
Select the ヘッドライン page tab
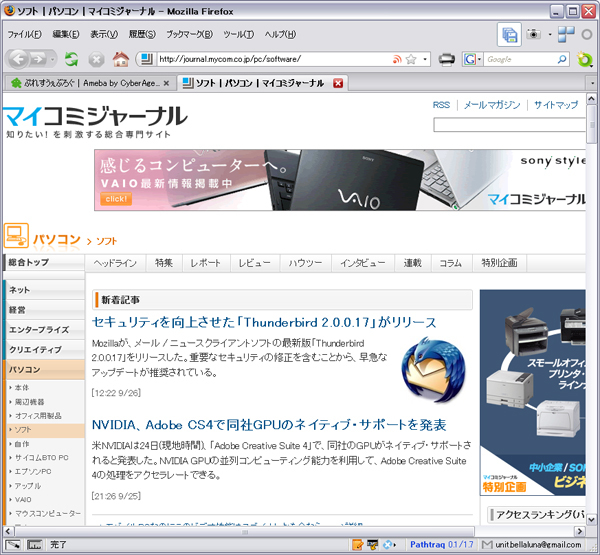115,263
